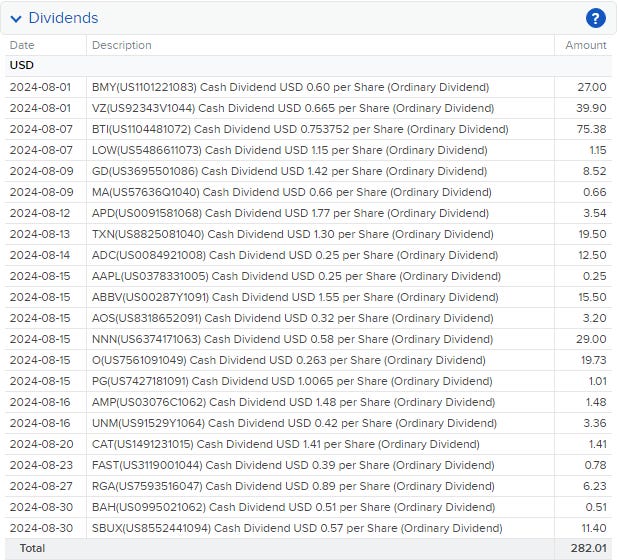Select the AOS cash dividend description
This screenshot has width=618, height=560.
click(x=293, y=318)
